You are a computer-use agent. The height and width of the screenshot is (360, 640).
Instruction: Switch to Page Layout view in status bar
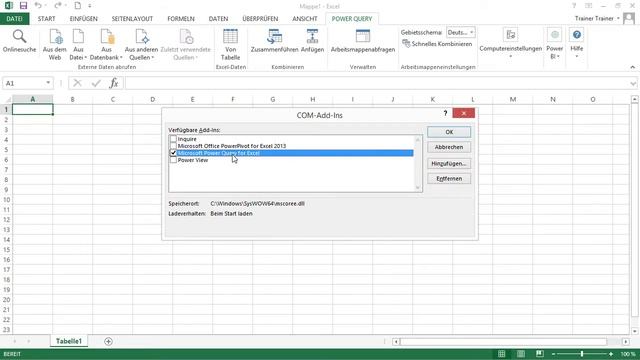[520, 354]
